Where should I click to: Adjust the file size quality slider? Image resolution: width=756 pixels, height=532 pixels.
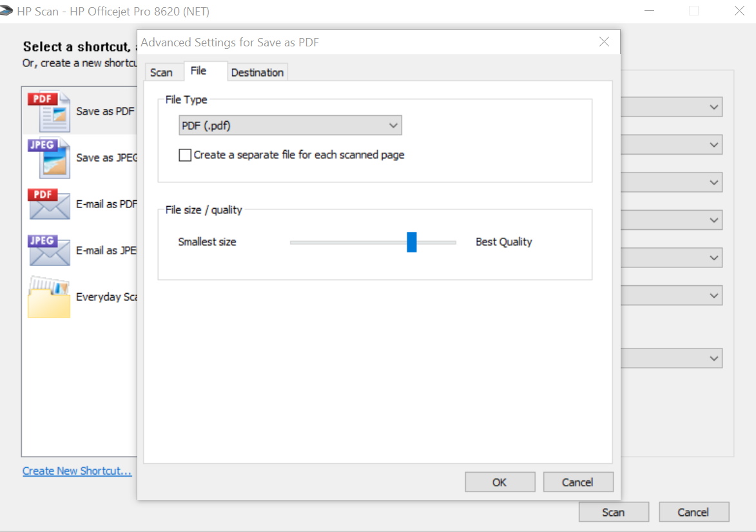click(412, 242)
